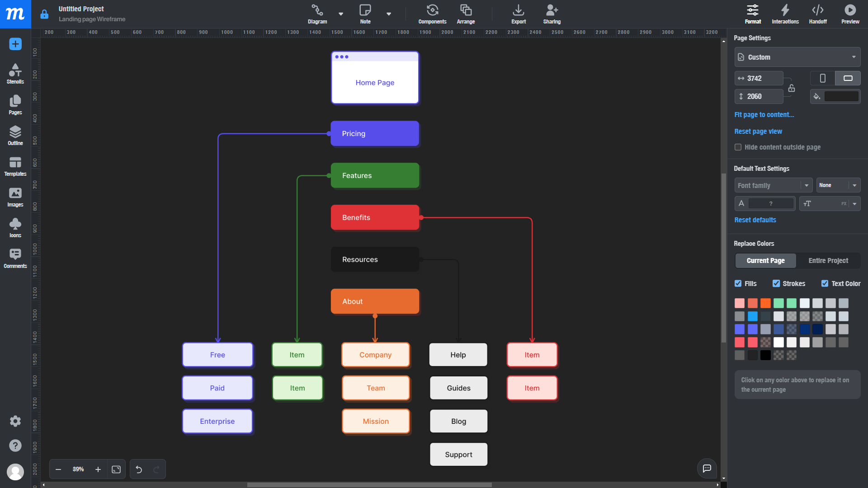Toggle Fills checkbox in Replace Colors
This screenshot has width=868, height=488.
click(738, 283)
